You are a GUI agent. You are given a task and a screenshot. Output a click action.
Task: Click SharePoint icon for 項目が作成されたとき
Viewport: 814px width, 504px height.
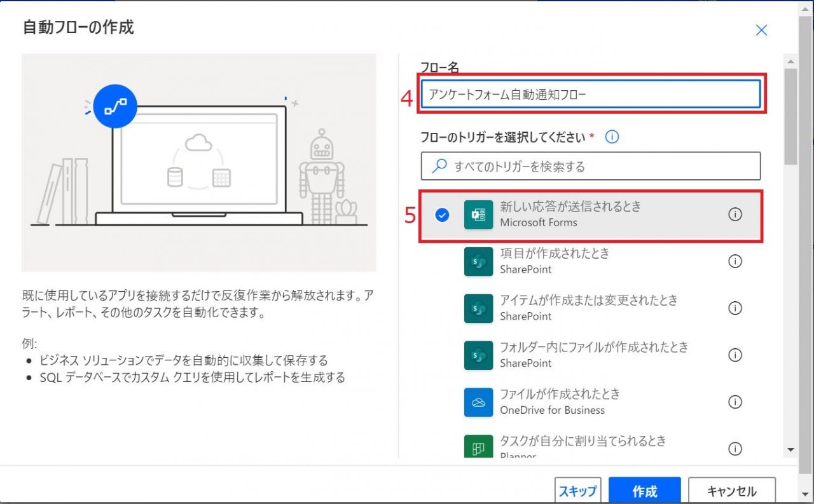pos(479,261)
